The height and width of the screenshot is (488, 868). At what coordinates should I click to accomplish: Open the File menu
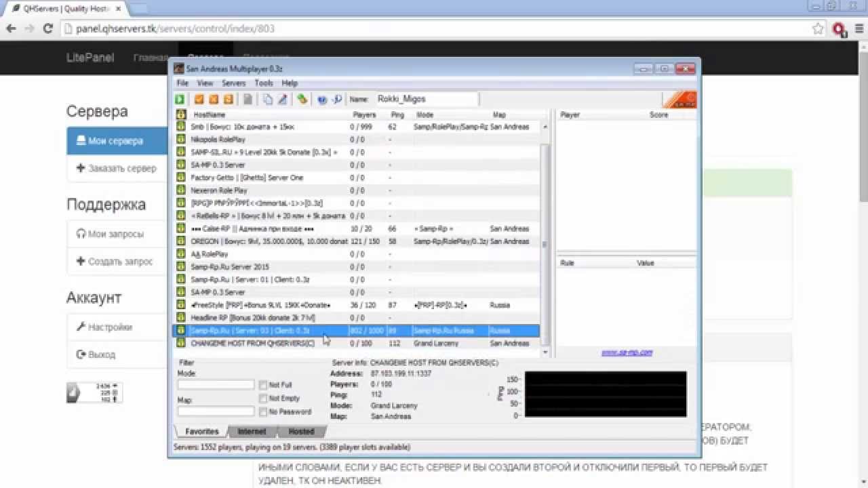click(182, 83)
